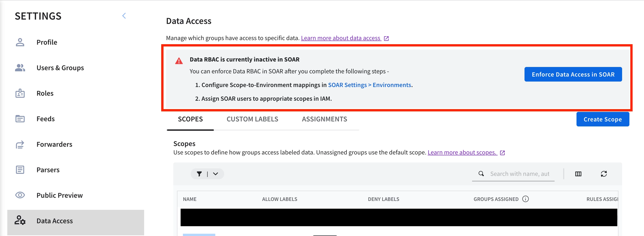The width and height of the screenshot is (644, 236).
Task: Open SOAR Settings > Environments link
Action: tap(369, 85)
